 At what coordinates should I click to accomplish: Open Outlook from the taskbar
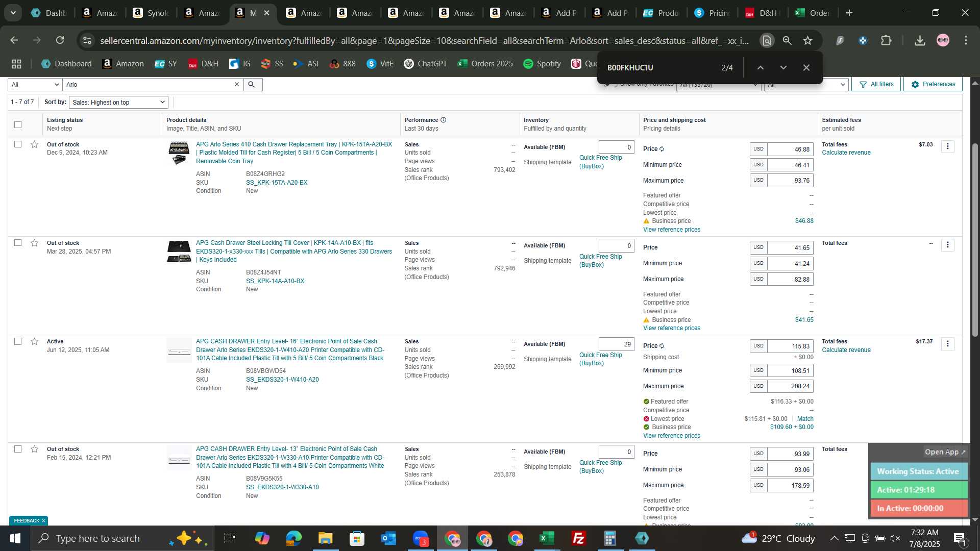pos(389,538)
